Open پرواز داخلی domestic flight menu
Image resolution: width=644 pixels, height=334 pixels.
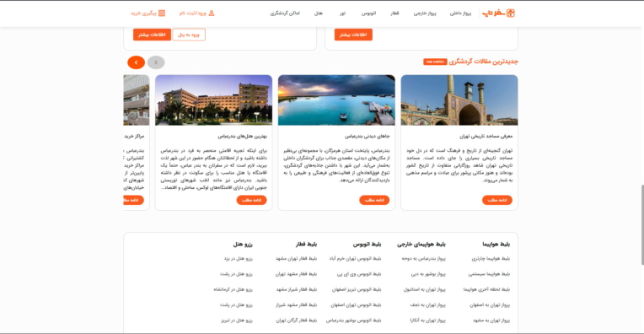[460, 13]
